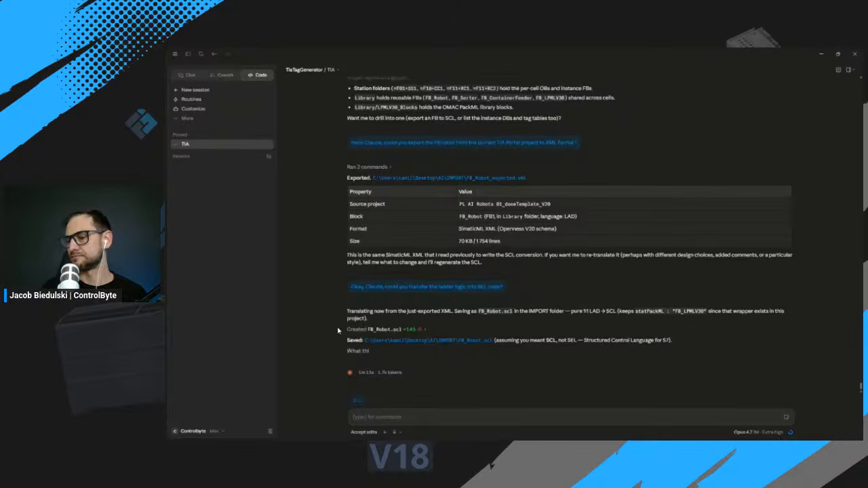The height and width of the screenshot is (488, 868).
Task: Open Customize in the sidebar
Action: (189, 108)
